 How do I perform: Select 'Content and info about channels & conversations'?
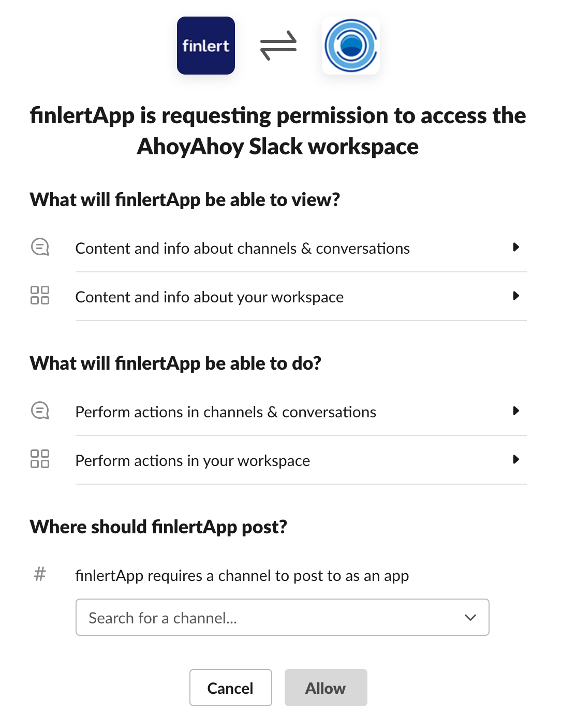242,249
